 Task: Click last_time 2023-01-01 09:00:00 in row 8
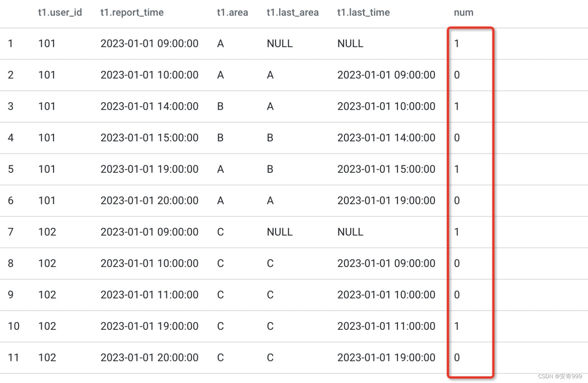click(386, 263)
